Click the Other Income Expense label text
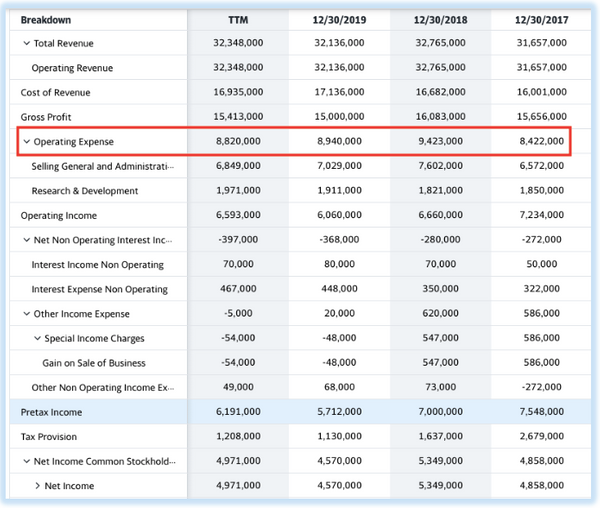 tap(82, 314)
